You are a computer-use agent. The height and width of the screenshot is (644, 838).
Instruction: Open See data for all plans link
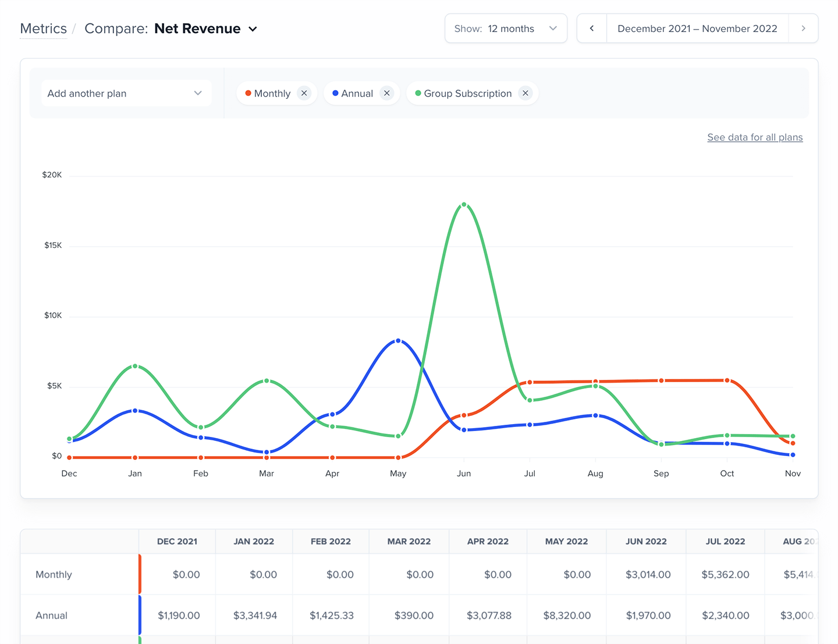755,137
